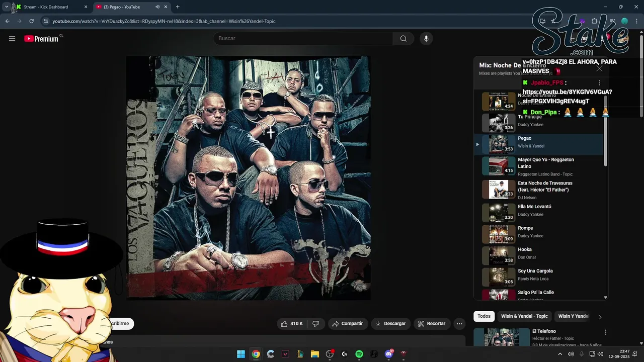Open OBS Studio from taskbar

pos(330,354)
